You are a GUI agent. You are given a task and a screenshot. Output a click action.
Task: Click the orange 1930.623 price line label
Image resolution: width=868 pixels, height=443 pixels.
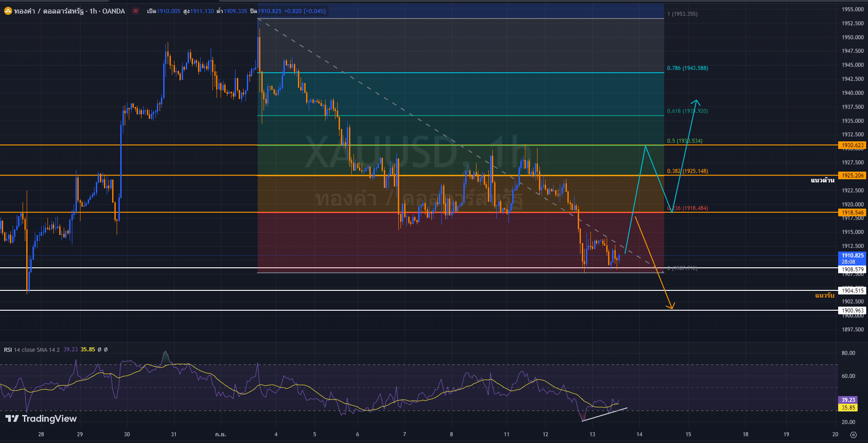coord(852,145)
